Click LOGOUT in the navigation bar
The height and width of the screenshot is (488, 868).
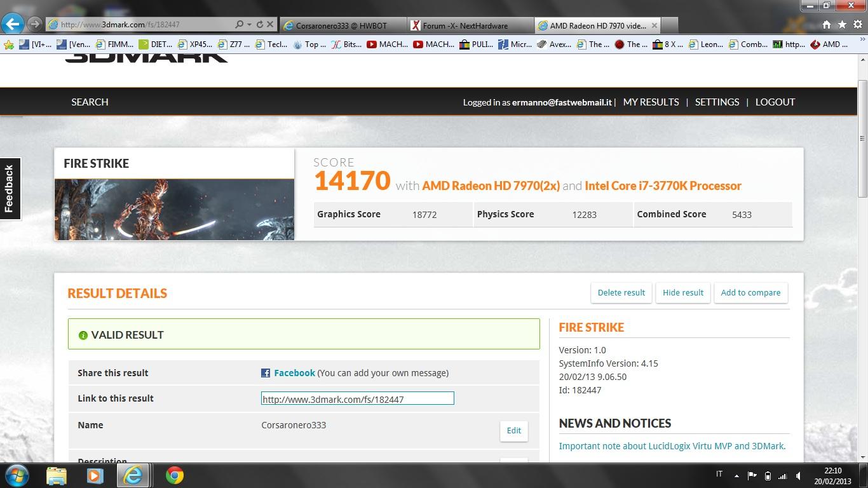pos(775,102)
